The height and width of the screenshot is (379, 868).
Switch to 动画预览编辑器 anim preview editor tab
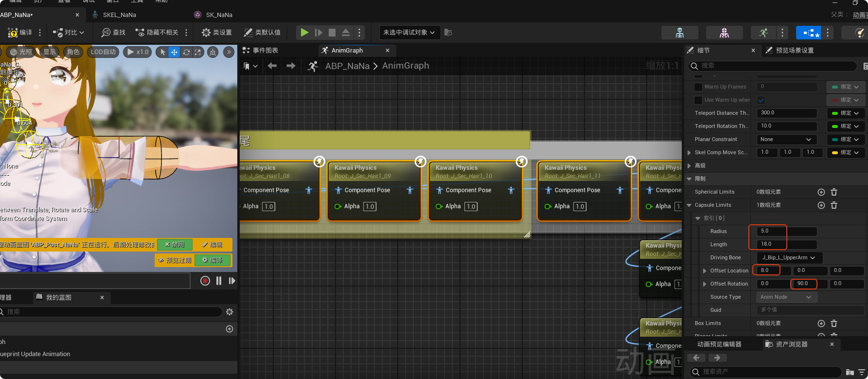point(719,344)
